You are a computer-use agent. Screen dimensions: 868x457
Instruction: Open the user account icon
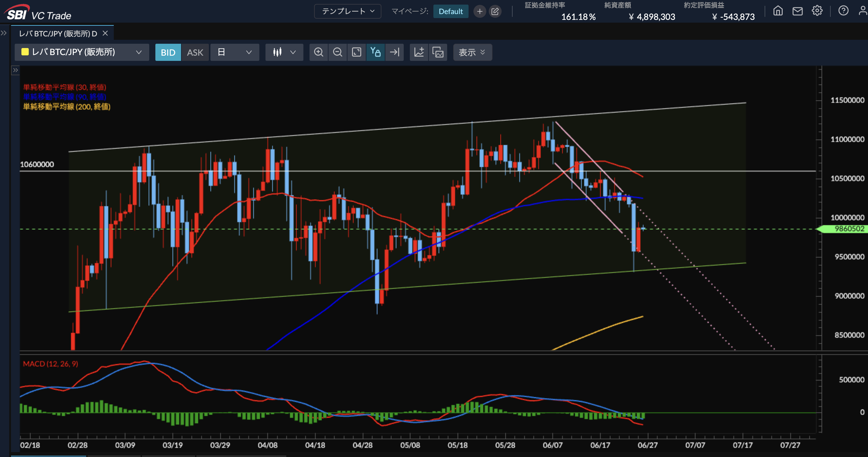pyautogui.click(x=862, y=11)
